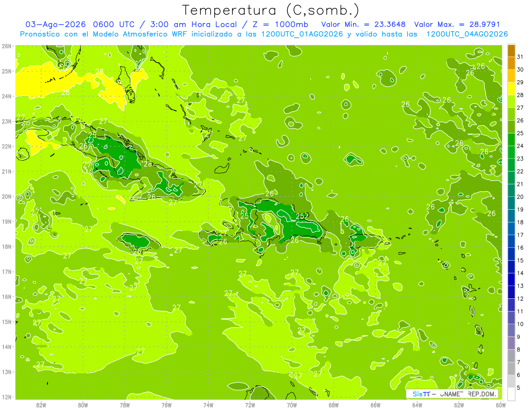Screen dimensions: 532x411
Task: Click the "26N" latitude axis label
Action: [7, 46]
